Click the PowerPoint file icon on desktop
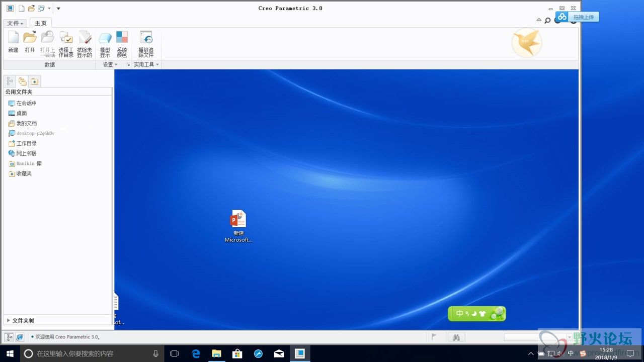The width and height of the screenshot is (644, 362). pyautogui.click(x=238, y=226)
